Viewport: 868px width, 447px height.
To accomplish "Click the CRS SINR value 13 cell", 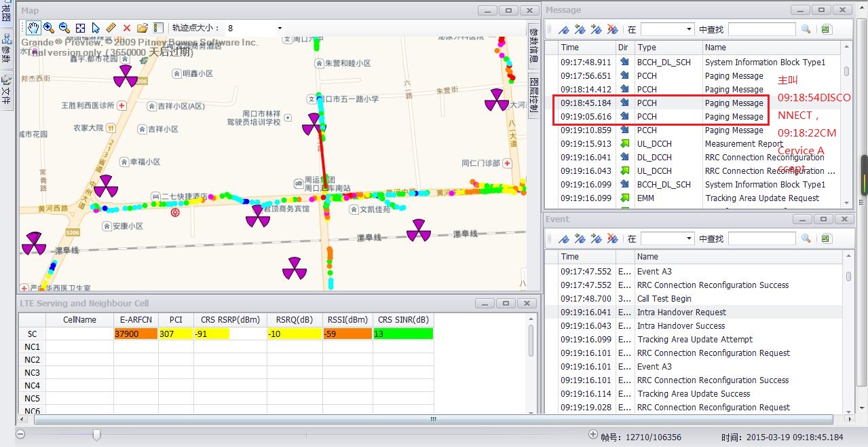I will tap(403, 334).
